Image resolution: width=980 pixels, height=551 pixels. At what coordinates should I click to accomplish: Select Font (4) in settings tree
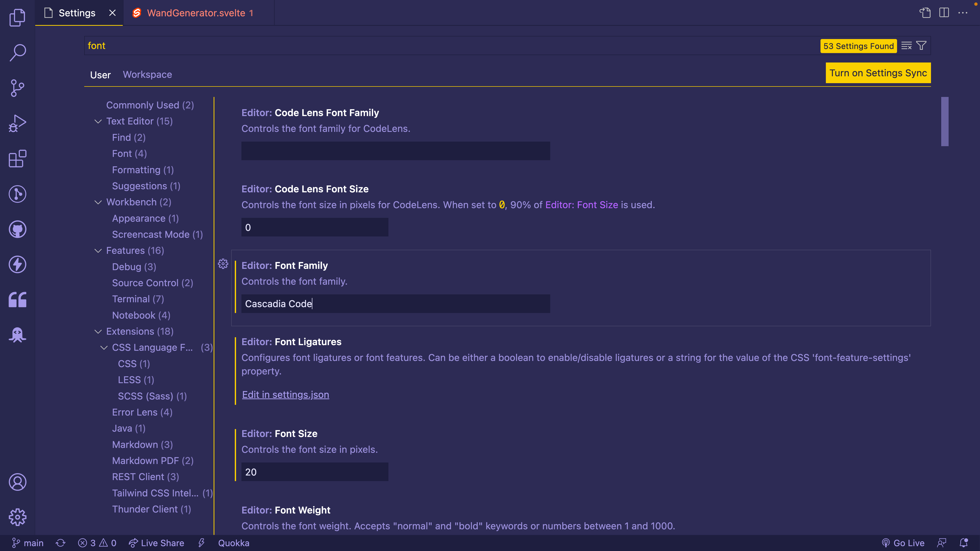129,154
